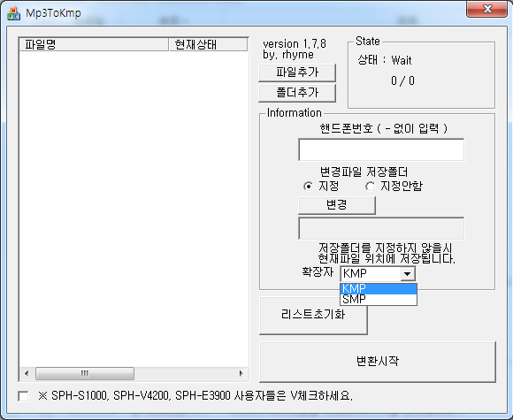Choose KMP from the extension list
The width and height of the screenshot is (513, 420).
379,288
